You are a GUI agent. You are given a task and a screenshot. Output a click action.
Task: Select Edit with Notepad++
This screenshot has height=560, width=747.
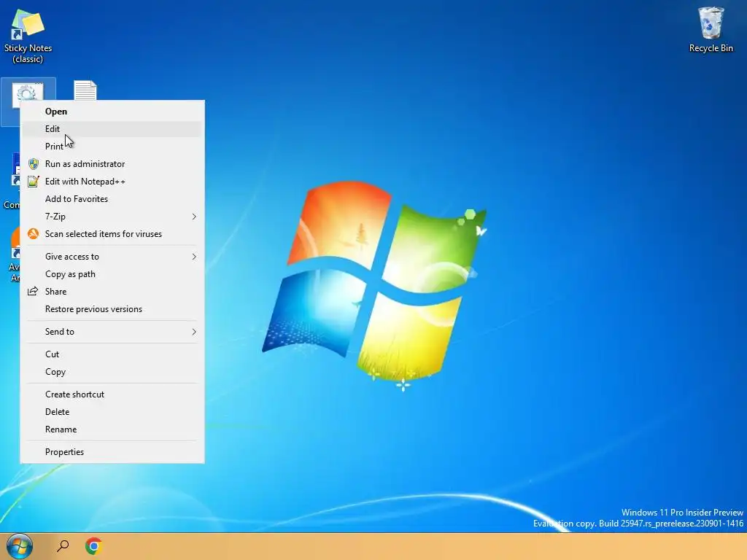pyautogui.click(x=112, y=182)
